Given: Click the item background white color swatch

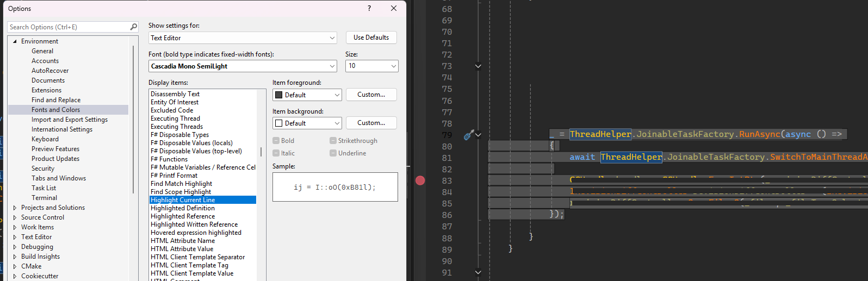Looking at the screenshot, I should coord(279,123).
